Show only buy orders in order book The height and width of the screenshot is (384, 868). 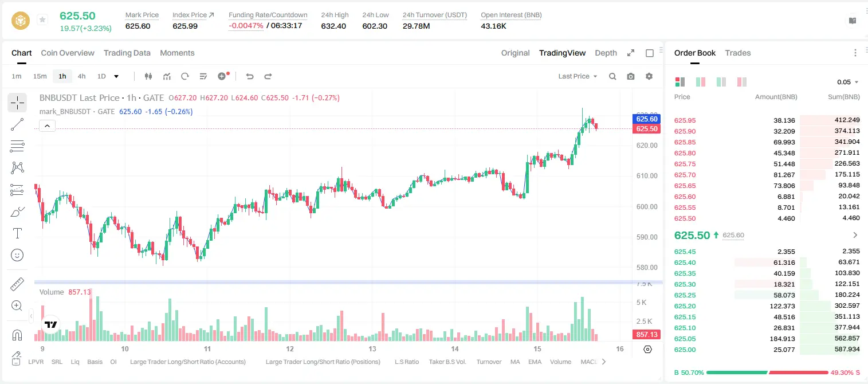721,82
